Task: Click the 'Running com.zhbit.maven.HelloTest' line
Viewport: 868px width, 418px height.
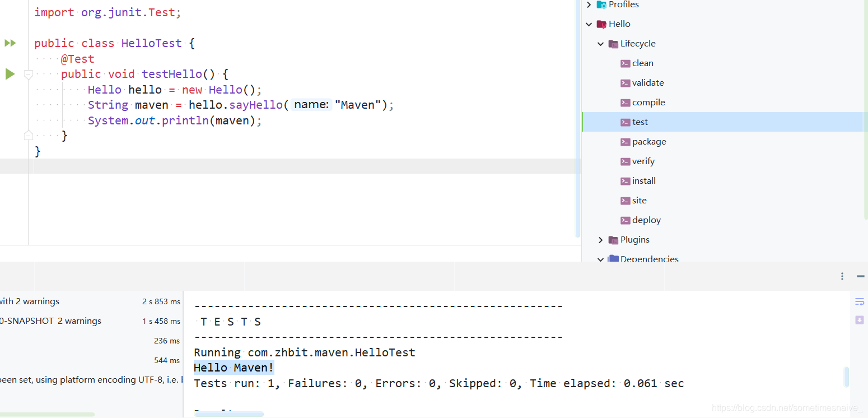Action: click(x=305, y=352)
